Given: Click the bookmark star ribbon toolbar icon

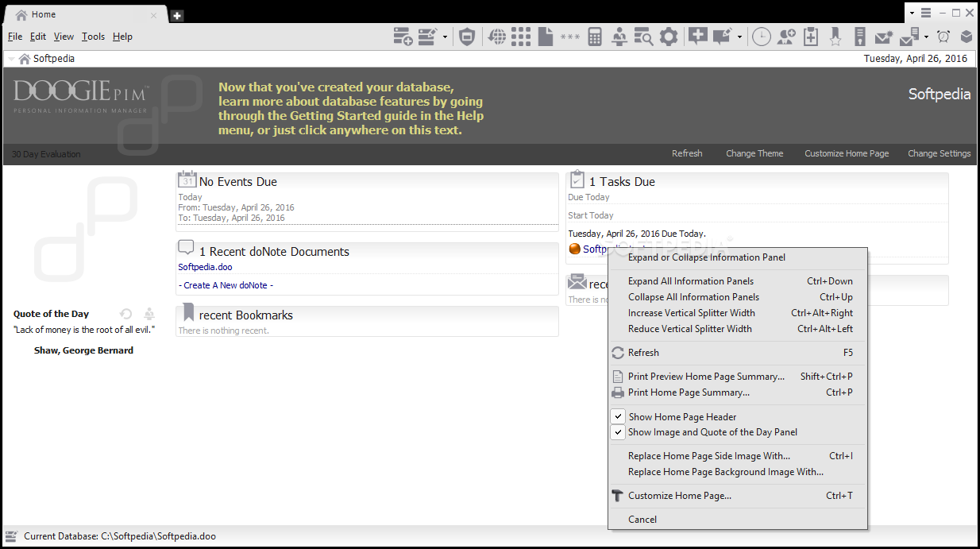Looking at the screenshot, I should (835, 37).
